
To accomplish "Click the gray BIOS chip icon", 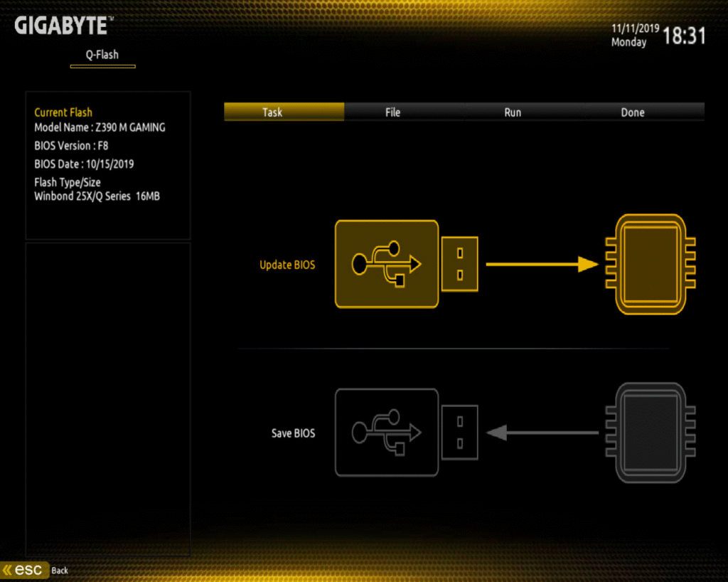I will (x=650, y=432).
